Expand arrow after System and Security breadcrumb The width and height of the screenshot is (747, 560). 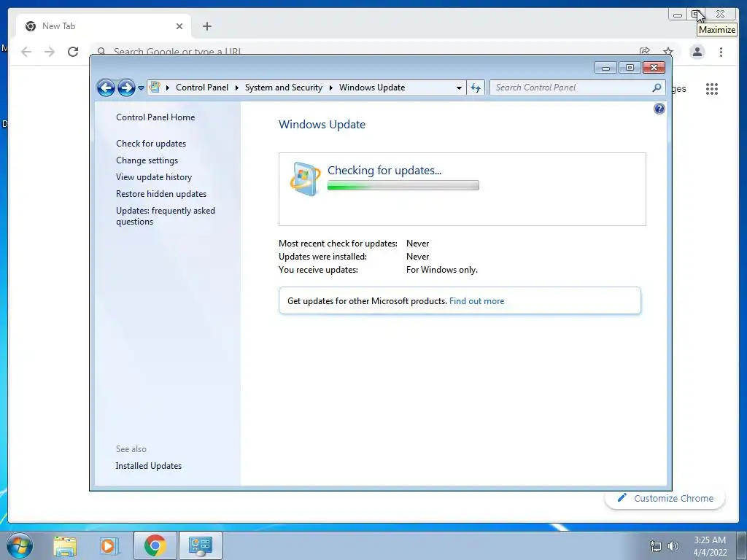[x=330, y=87]
